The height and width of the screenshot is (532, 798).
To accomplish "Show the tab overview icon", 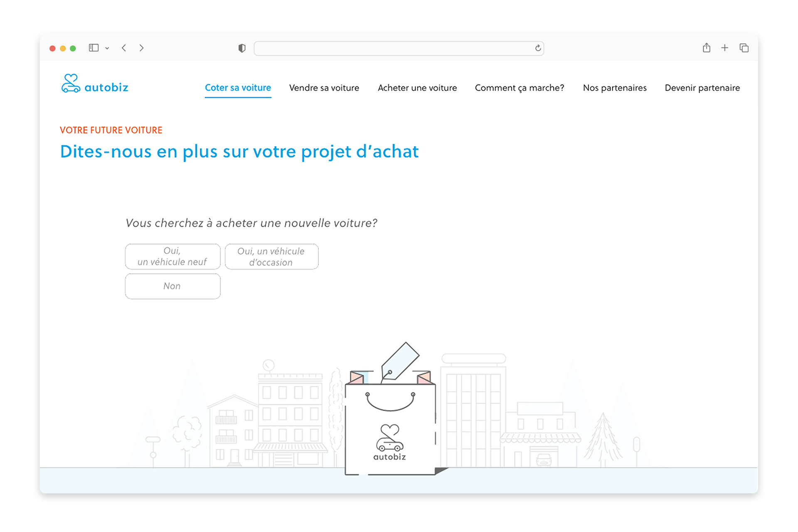I will pos(744,48).
